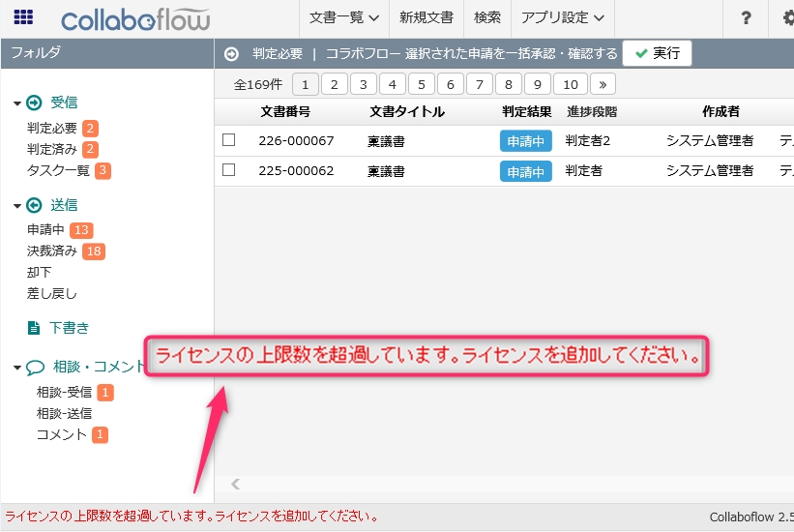Sort by 作成者 column header
This screenshot has width=794, height=532.
click(721, 111)
